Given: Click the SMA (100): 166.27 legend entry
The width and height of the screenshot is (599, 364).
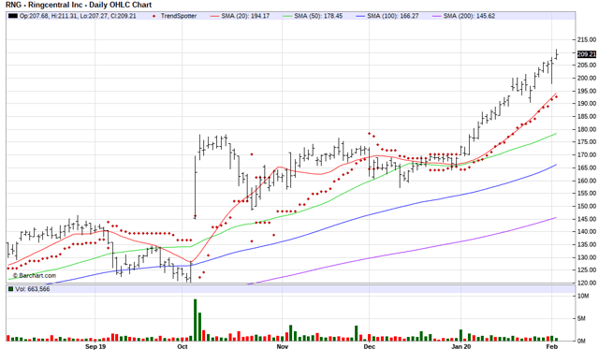Looking at the screenshot, I should point(393,16).
